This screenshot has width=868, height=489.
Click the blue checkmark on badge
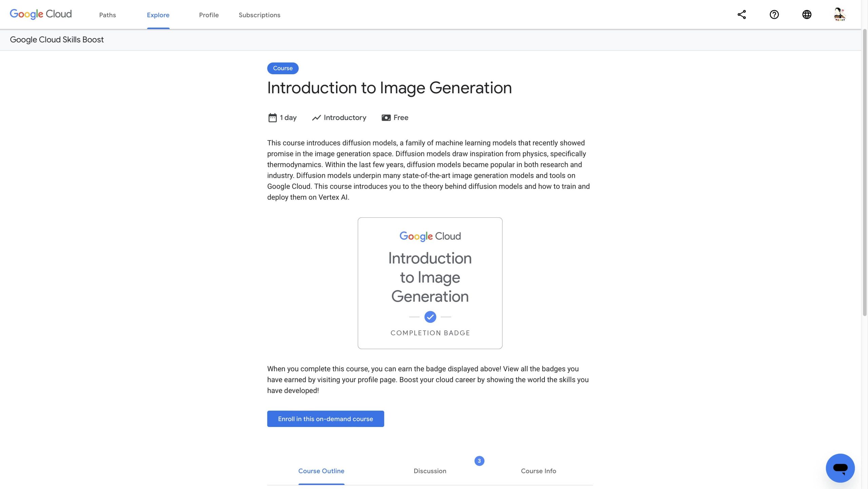[430, 317]
